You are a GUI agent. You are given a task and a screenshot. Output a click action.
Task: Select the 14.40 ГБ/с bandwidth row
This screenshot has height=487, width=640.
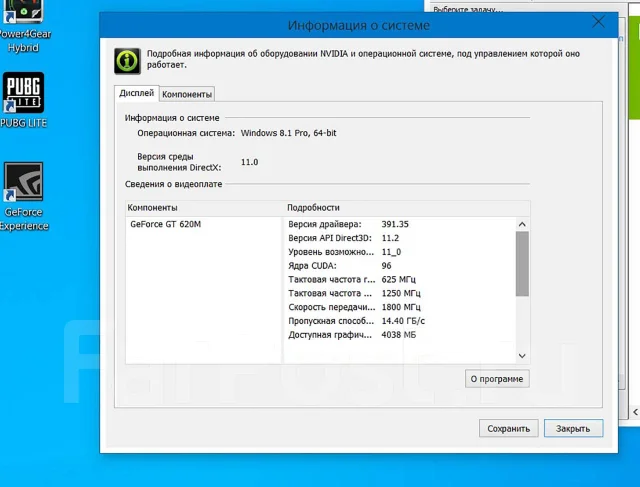click(x=400, y=321)
